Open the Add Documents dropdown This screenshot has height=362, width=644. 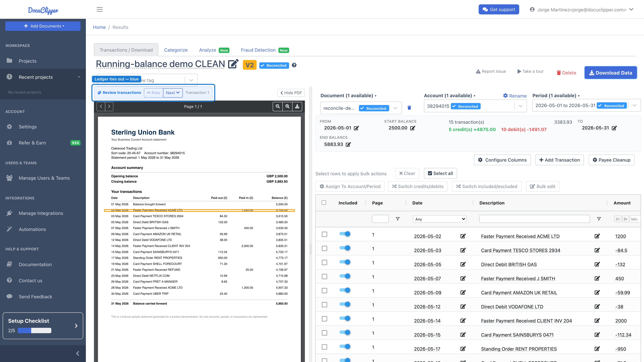point(43,26)
